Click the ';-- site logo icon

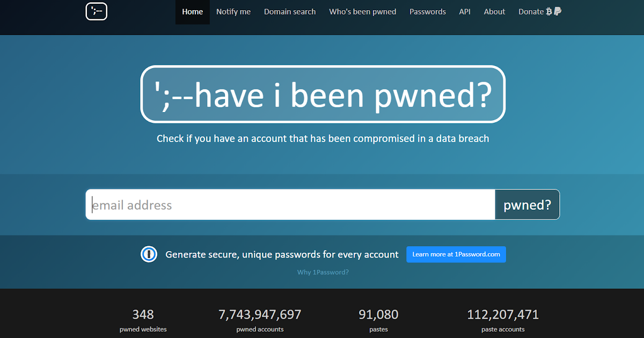(x=97, y=11)
